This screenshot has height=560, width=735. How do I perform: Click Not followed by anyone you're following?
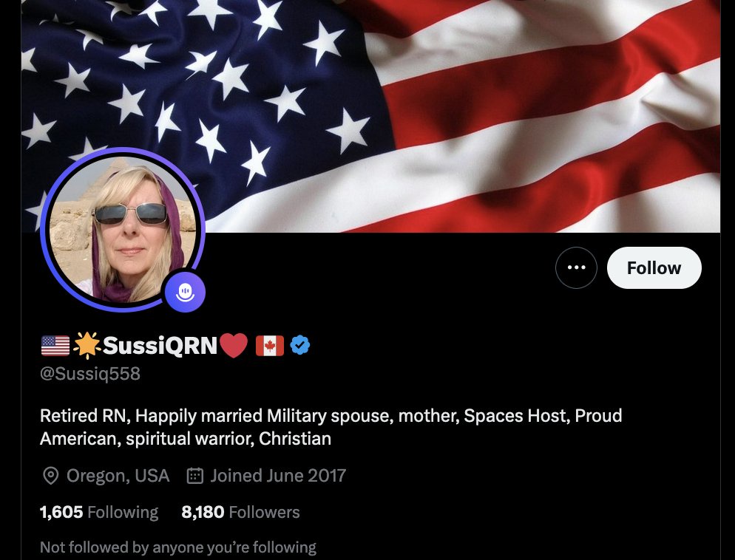[x=178, y=547]
